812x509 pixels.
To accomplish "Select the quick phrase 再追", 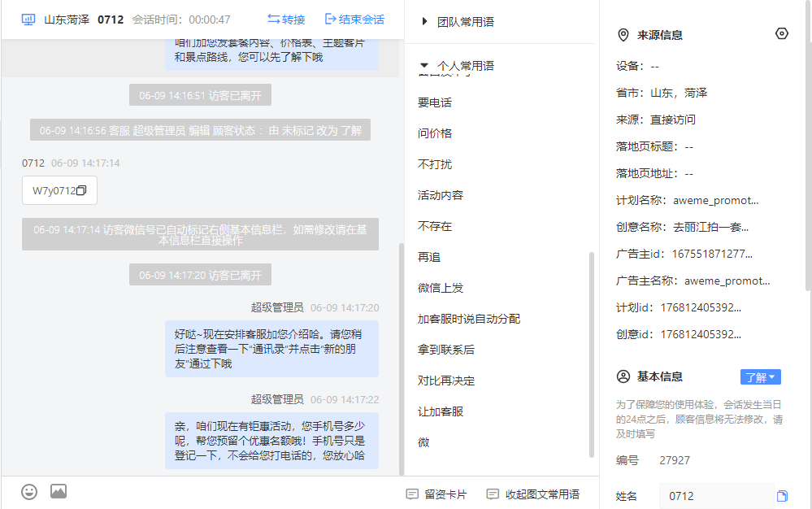I will (429, 258).
